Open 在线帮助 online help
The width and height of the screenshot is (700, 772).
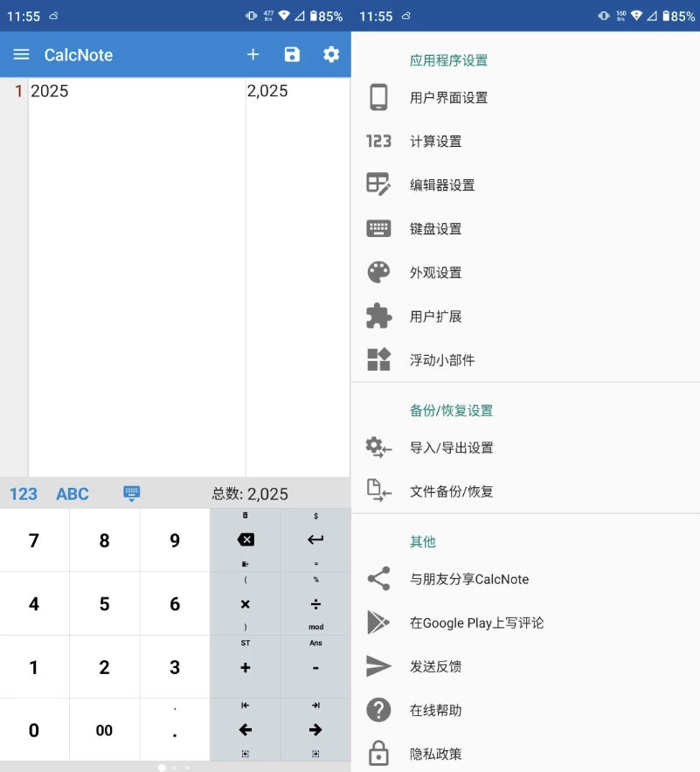(435, 710)
